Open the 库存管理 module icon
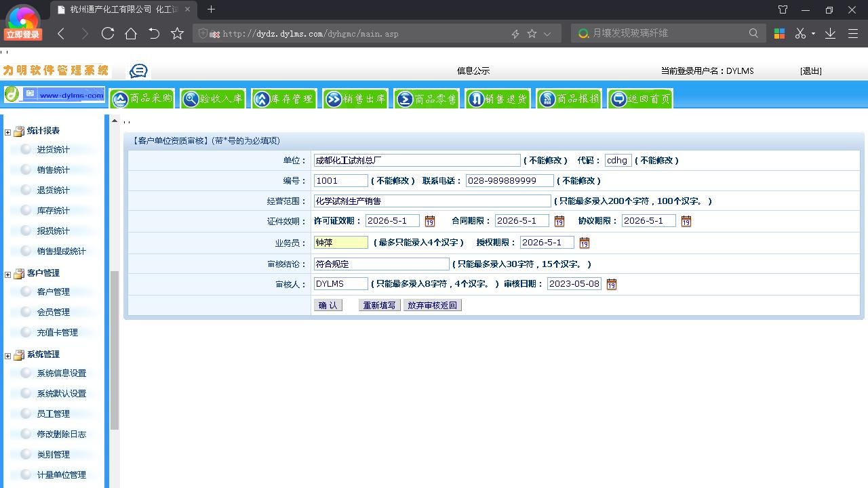868x488 pixels. pyautogui.click(x=284, y=98)
